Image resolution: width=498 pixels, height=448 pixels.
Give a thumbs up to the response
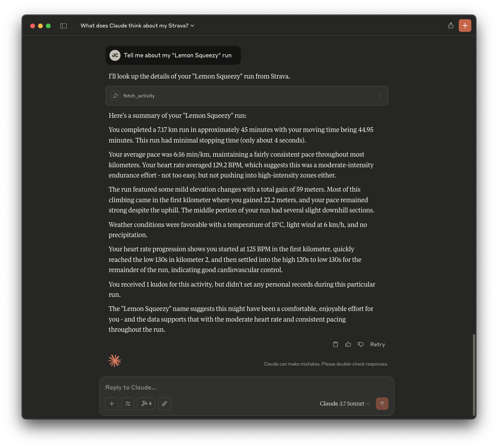[348, 344]
